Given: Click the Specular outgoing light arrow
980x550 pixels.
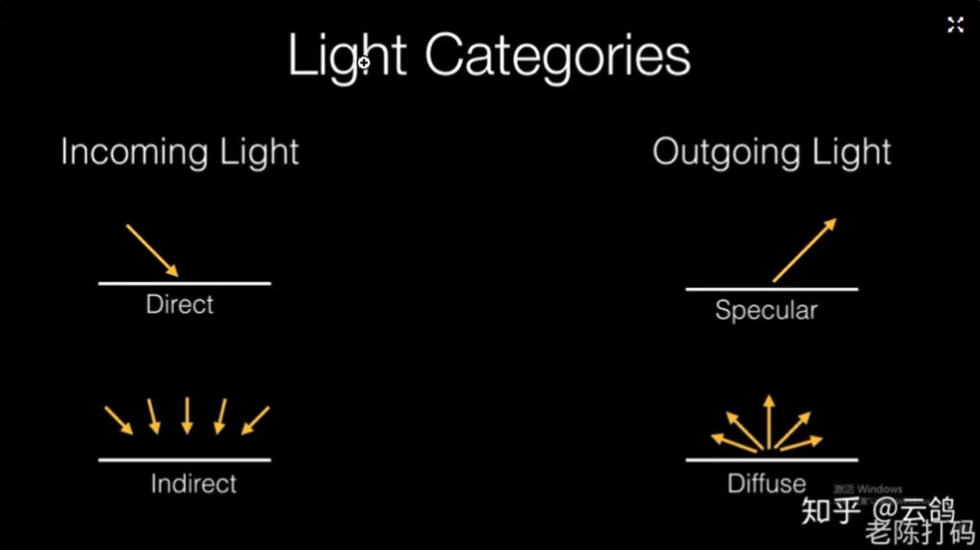Looking at the screenshot, I should coord(805,250).
